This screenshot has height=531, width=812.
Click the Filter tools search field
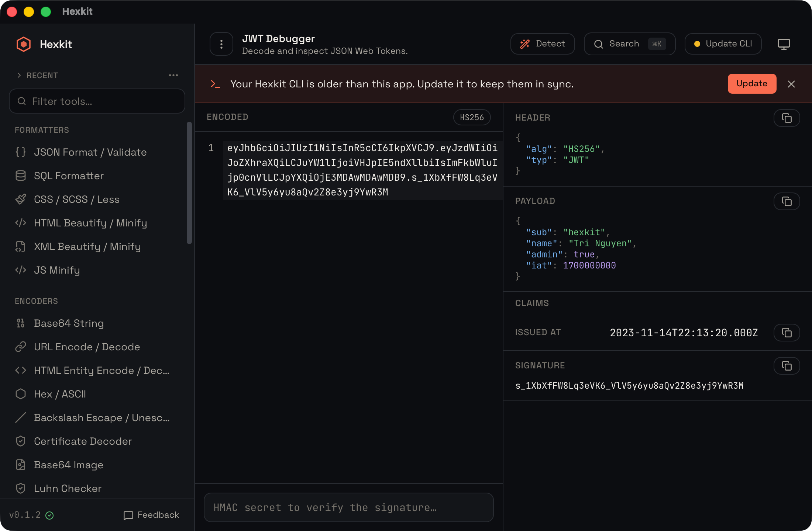tap(97, 101)
